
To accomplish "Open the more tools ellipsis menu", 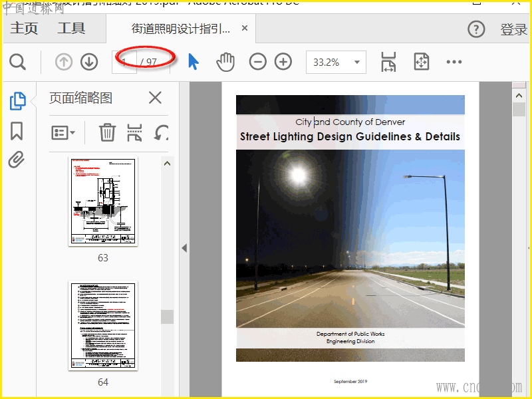I will (454, 62).
